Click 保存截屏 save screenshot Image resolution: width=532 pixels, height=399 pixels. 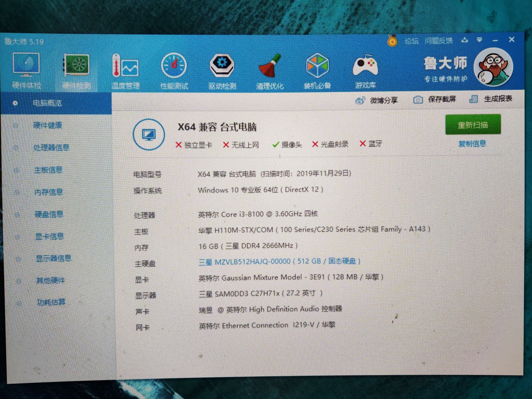tap(434, 99)
